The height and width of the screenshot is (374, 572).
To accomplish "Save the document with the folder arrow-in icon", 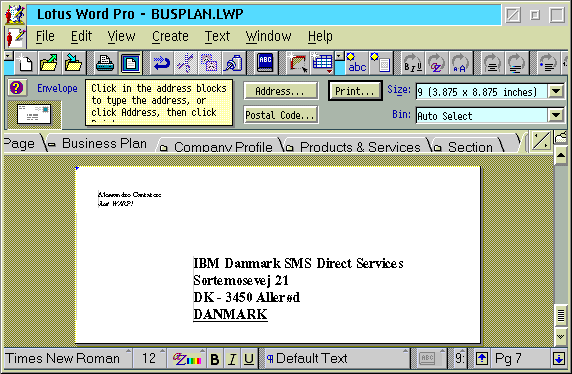I will click(73, 63).
